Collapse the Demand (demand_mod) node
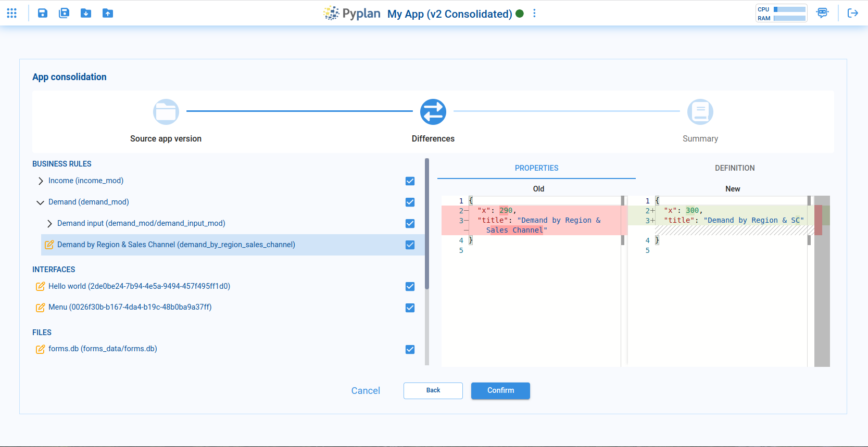This screenshot has height=447, width=868. 40,202
